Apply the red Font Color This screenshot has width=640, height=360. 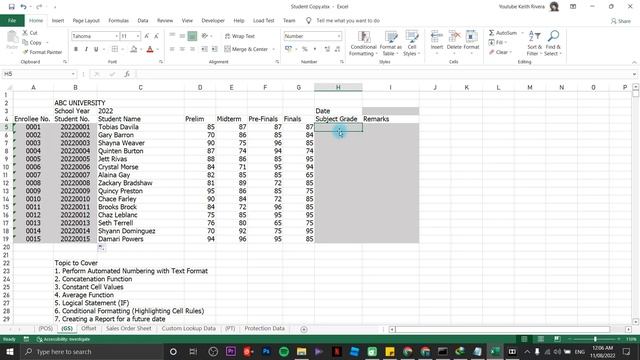(x=150, y=49)
